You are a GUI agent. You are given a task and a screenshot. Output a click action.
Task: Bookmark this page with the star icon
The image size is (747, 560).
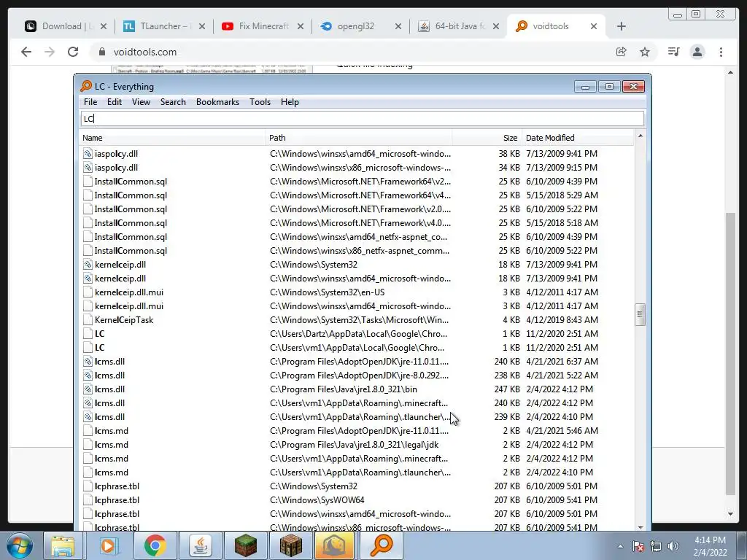(645, 52)
